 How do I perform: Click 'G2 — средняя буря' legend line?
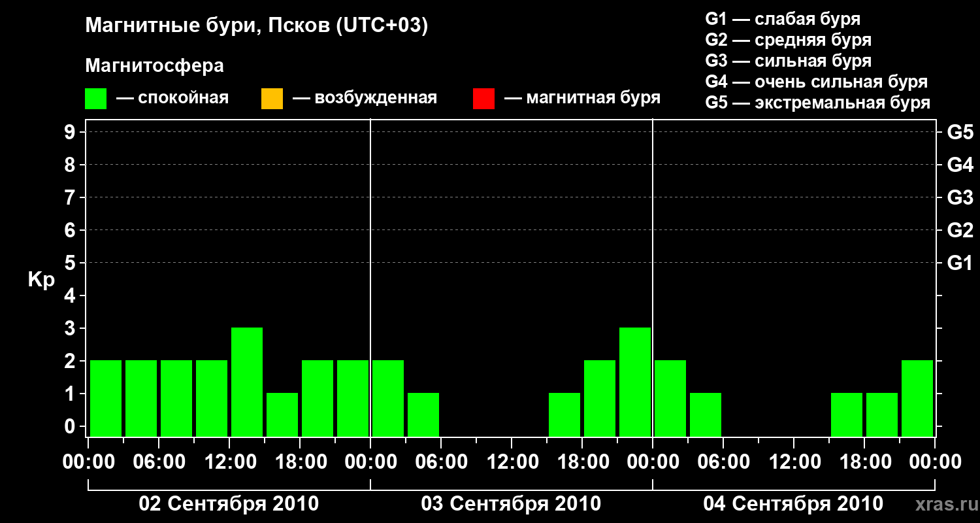coord(788,40)
